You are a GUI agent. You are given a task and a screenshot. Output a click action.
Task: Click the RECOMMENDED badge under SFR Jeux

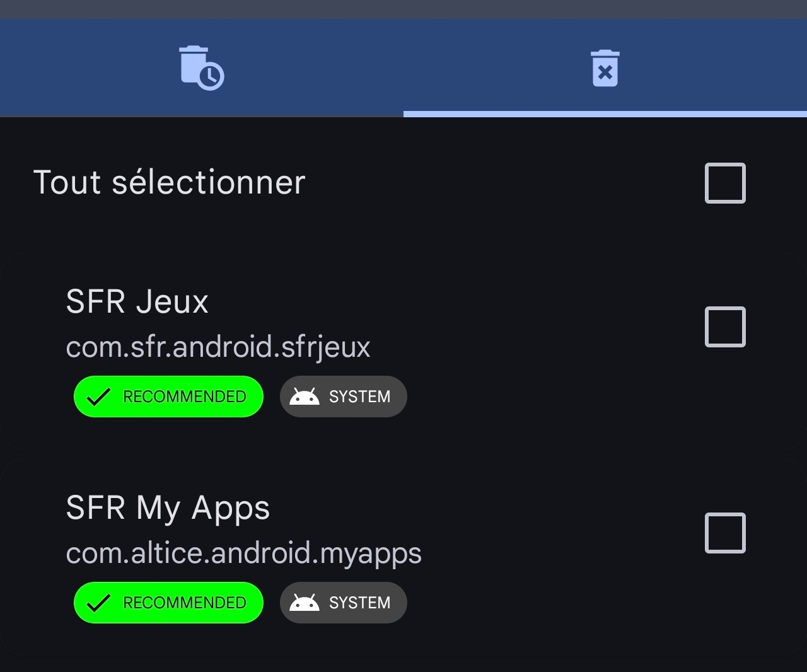(x=168, y=397)
